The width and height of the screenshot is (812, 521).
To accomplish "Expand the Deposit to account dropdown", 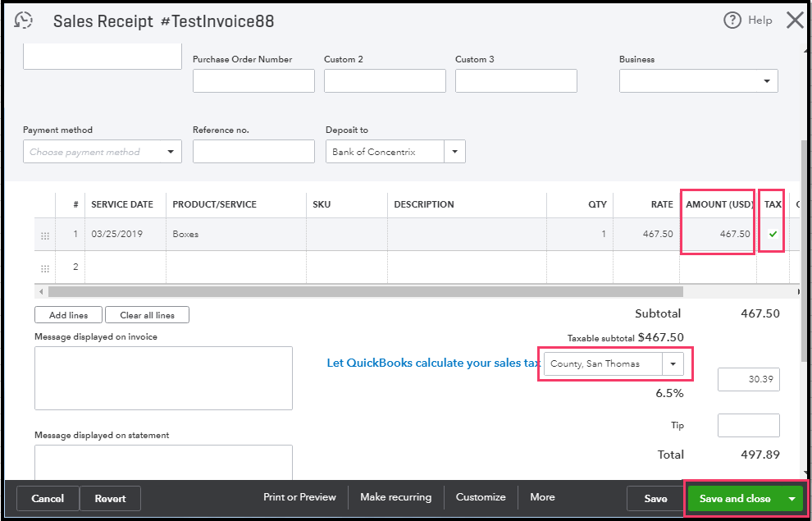I will 455,152.
